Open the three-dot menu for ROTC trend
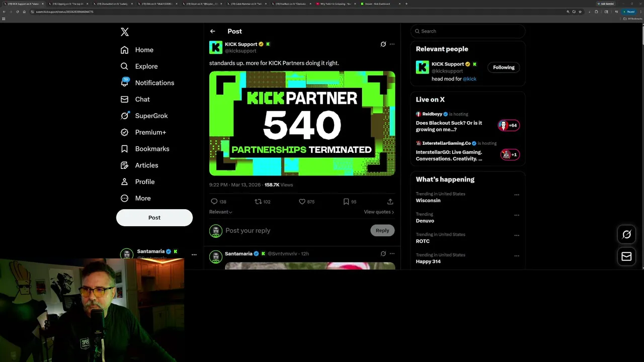Screen dimensions: 644x362 (x=517, y=235)
